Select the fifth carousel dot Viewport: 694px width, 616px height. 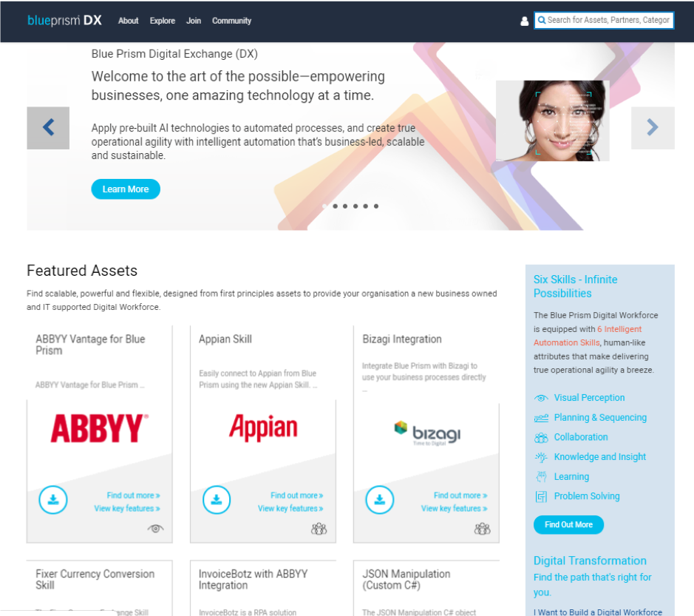point(366,206)
